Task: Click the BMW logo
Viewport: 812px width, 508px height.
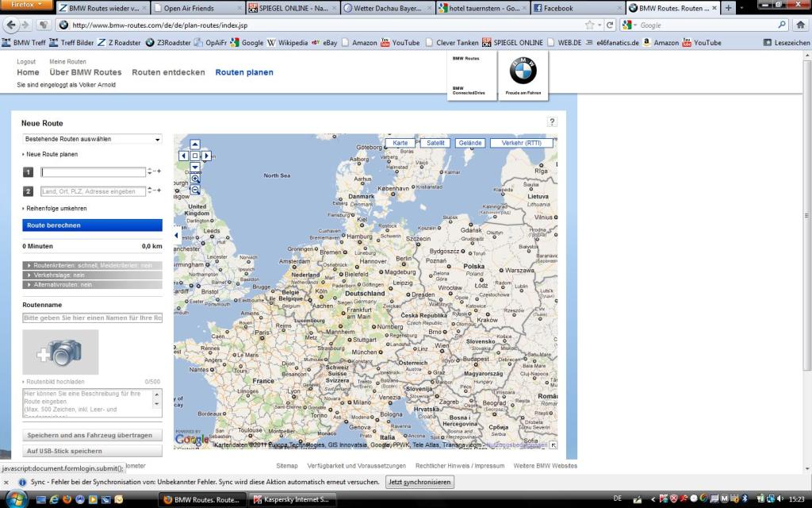Action: pyautogui.click(x=523, y=71)
